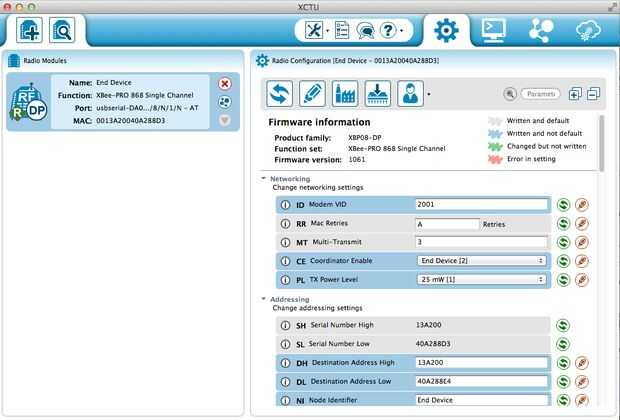
Task: Write the RR Mac Retries parameter
Action: (582, 223)
